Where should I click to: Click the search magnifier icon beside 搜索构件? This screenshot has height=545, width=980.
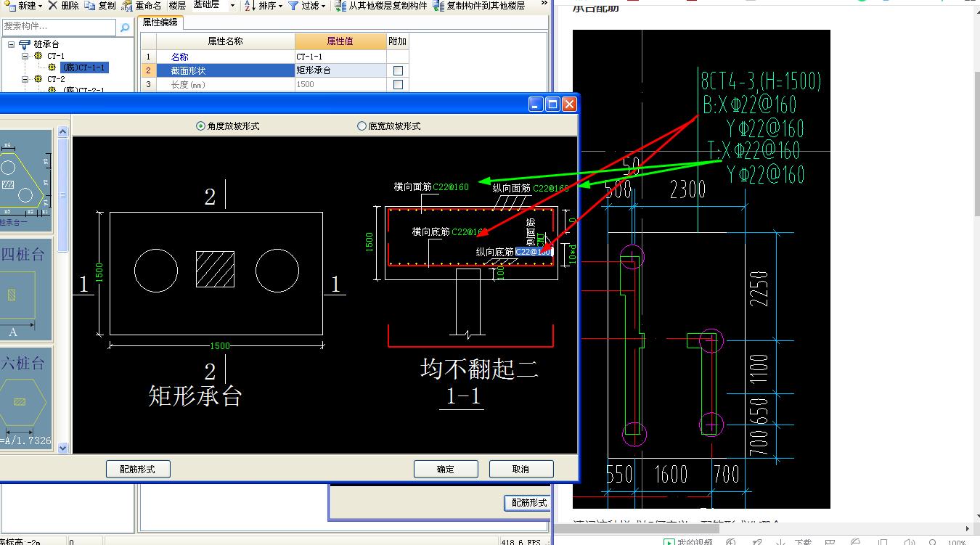(x=125, y=28)
